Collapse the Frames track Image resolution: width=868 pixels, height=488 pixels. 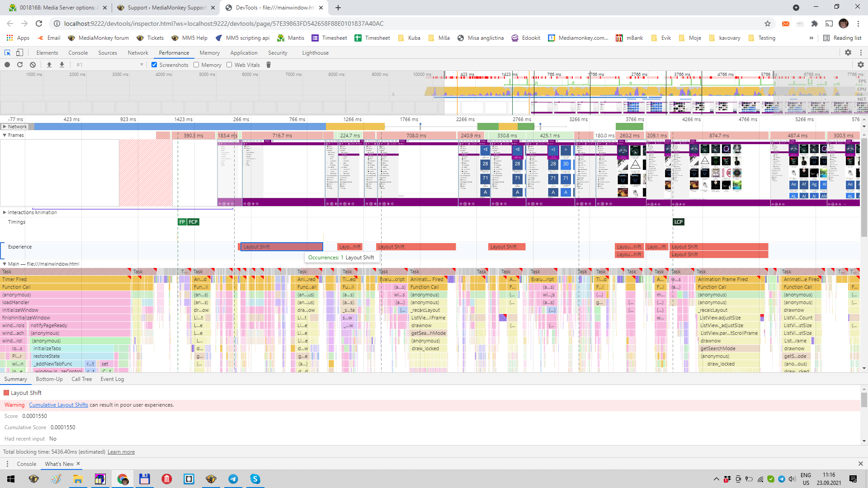point(5,135)
